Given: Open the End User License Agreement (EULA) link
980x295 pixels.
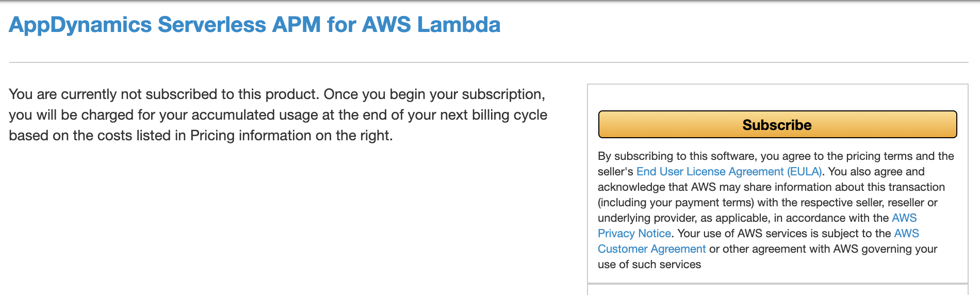Looking at the screenshot, I should (729, 172).
